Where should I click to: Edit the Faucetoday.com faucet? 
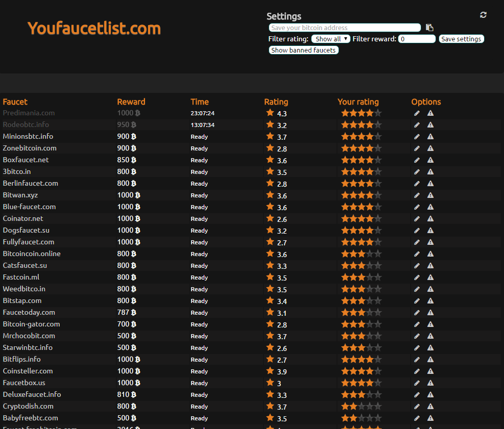tap(417, 312)
